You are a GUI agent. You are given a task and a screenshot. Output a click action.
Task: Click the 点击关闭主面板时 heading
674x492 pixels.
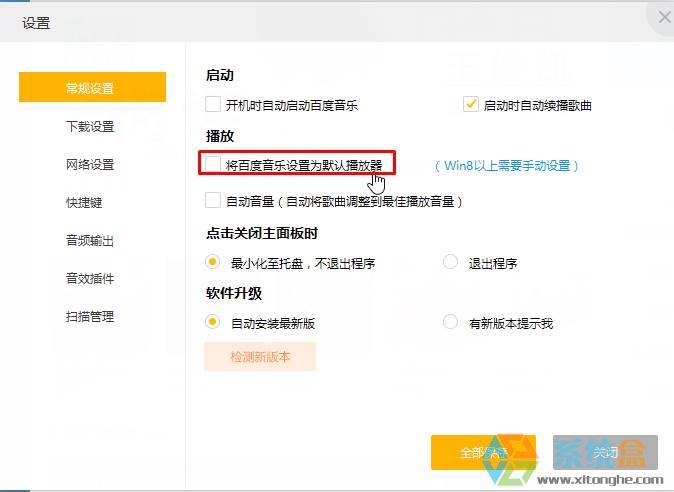[262, 233]
